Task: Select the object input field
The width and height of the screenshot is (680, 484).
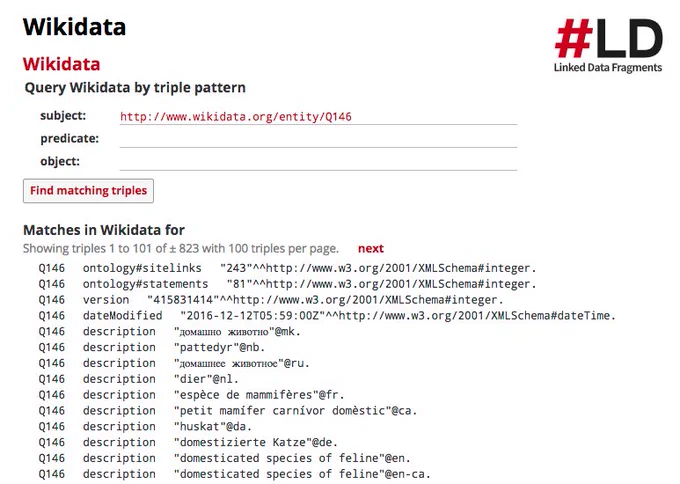Action: (318, 162)
